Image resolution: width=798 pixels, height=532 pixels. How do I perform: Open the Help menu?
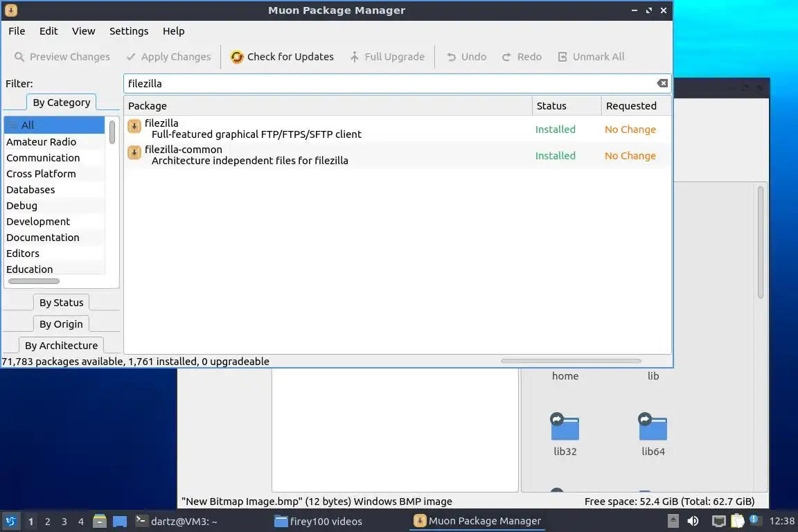174,31
